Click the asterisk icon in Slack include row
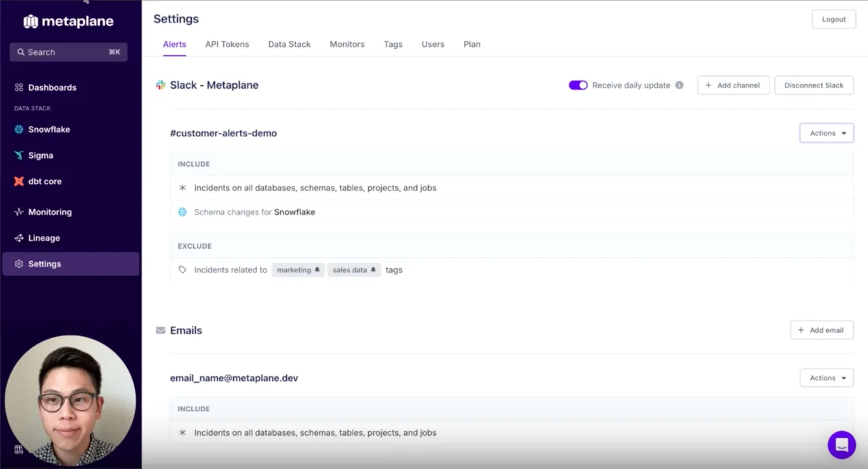868x469 pixels. 182,188
